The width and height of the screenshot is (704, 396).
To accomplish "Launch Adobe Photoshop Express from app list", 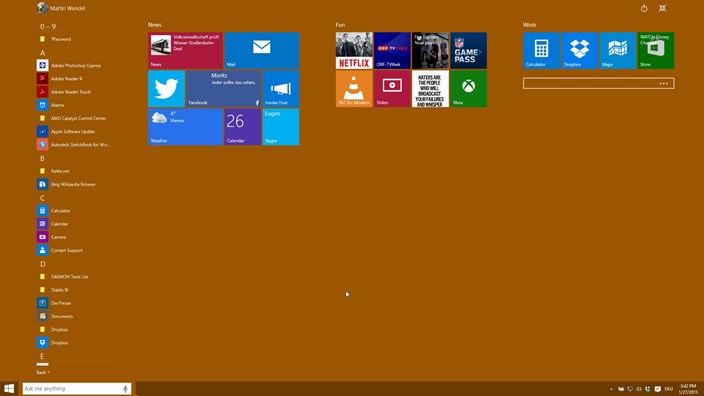I will tap(74, 66).
